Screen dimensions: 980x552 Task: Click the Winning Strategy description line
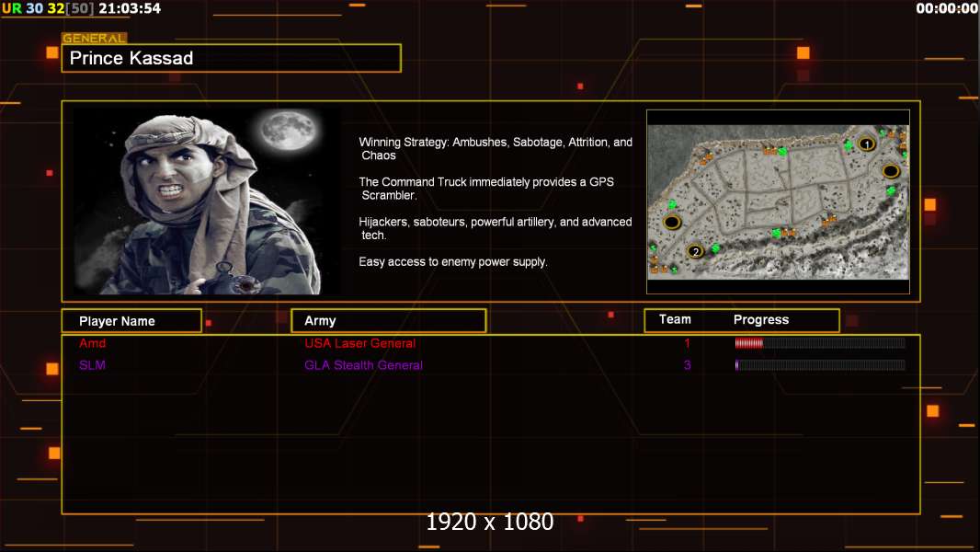click(496, 149)
